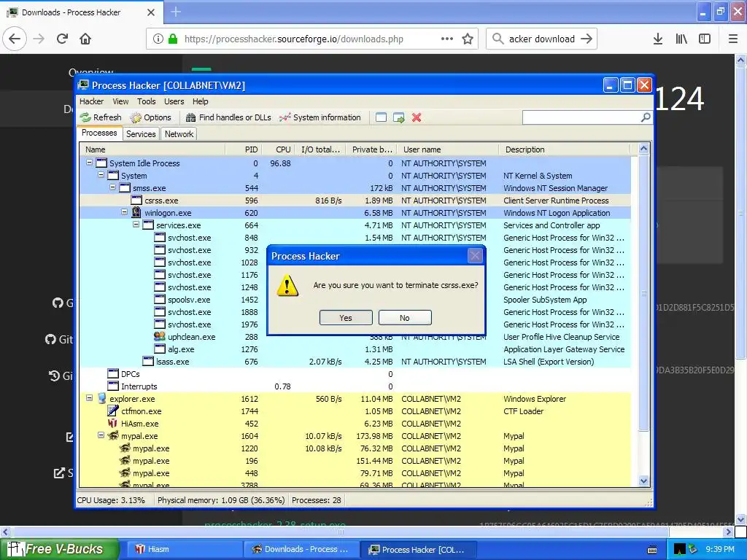This screenshot has width=747, height=560.
Task: Select the Processes tab
Action: pos(99,133)
